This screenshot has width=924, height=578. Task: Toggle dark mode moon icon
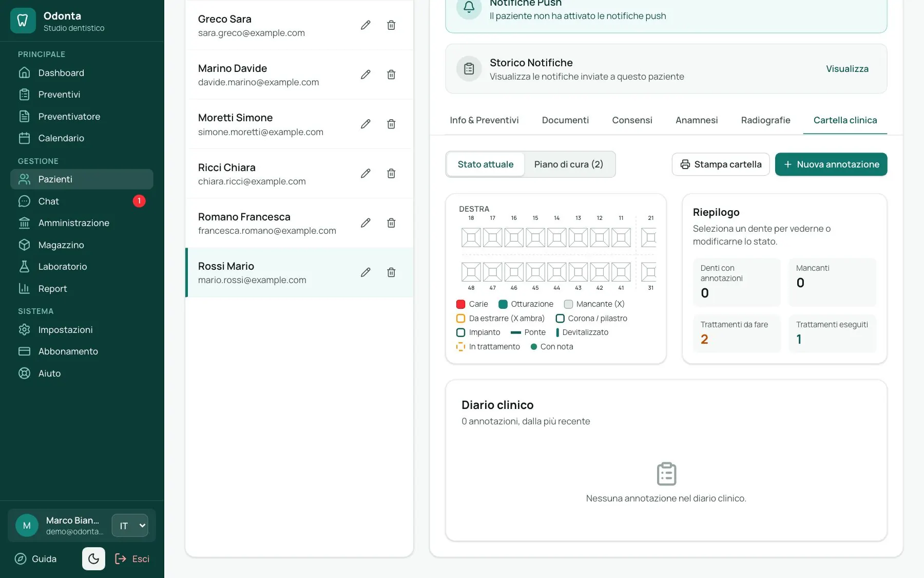93,558
